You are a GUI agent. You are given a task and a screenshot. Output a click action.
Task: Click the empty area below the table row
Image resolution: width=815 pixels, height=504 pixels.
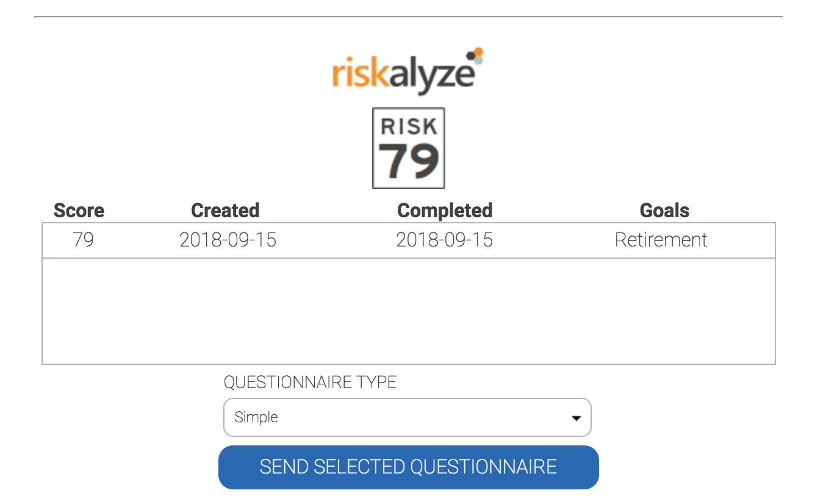click(408, 311)
